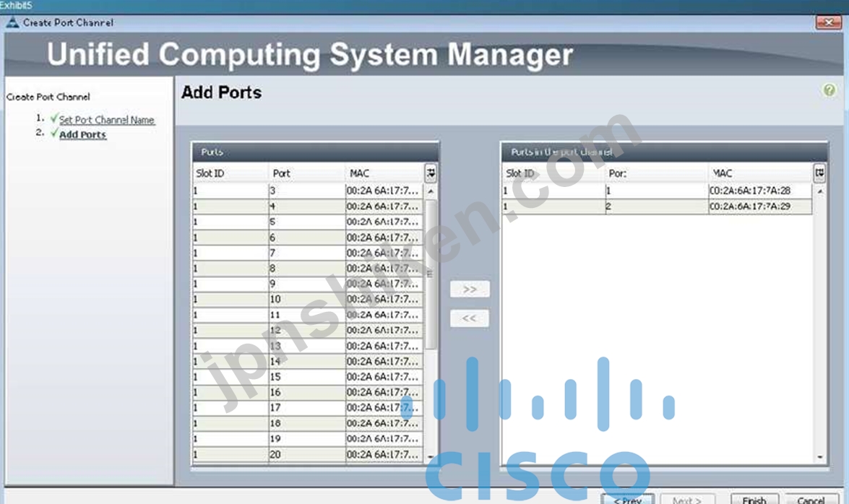Select port 6 row in Ports list
849x504 pixels.
(308, 238)
